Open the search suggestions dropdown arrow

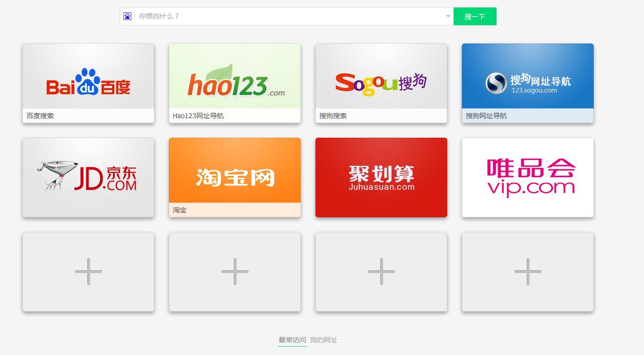tap(448, 16)
